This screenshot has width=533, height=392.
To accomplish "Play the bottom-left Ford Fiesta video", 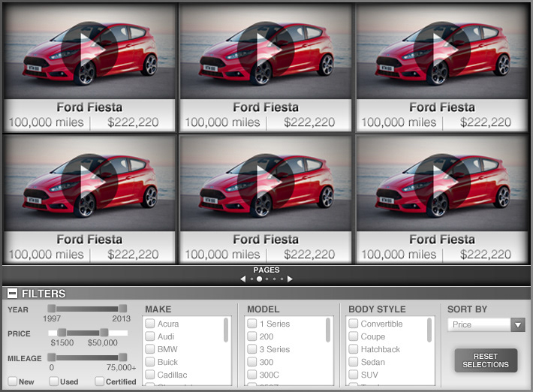I will [89, 182].
